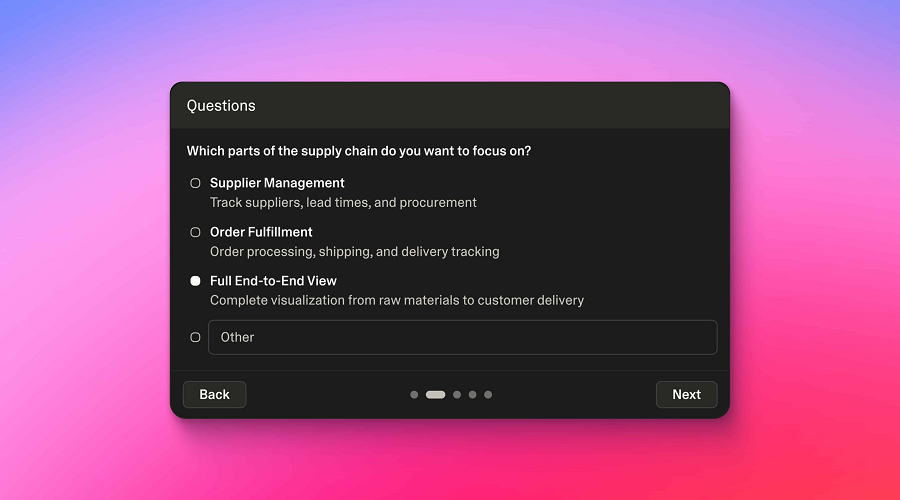Go to the third pagination dot
The width and height of the screenshot is (900, 500).
tap(457, 395)
